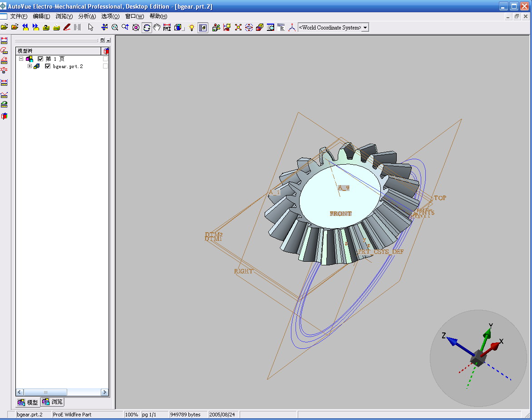Click the stacked cubes section icon
The width and height of the screenshot is (532, 420).
(x=260, y=28)
